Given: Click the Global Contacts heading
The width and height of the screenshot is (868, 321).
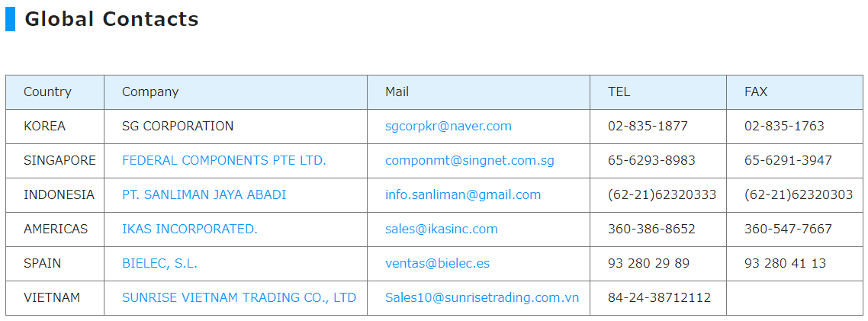Looking at the screenshot, I should point(111,19).
